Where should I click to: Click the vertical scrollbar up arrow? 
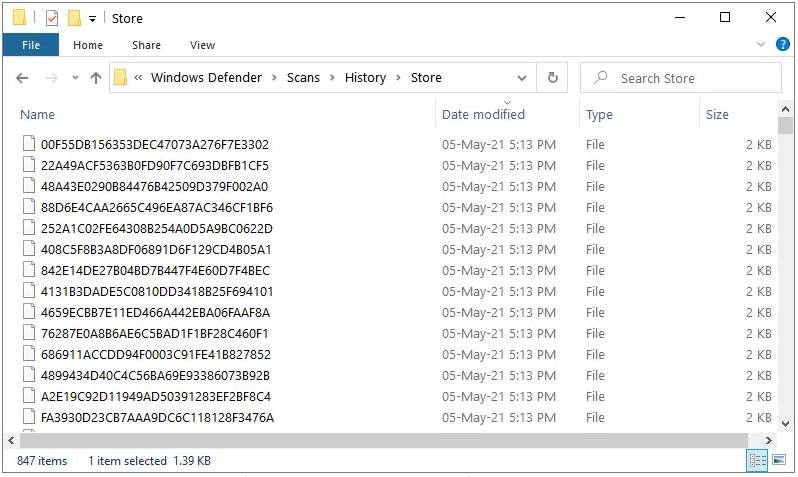[x=785, y=109]
